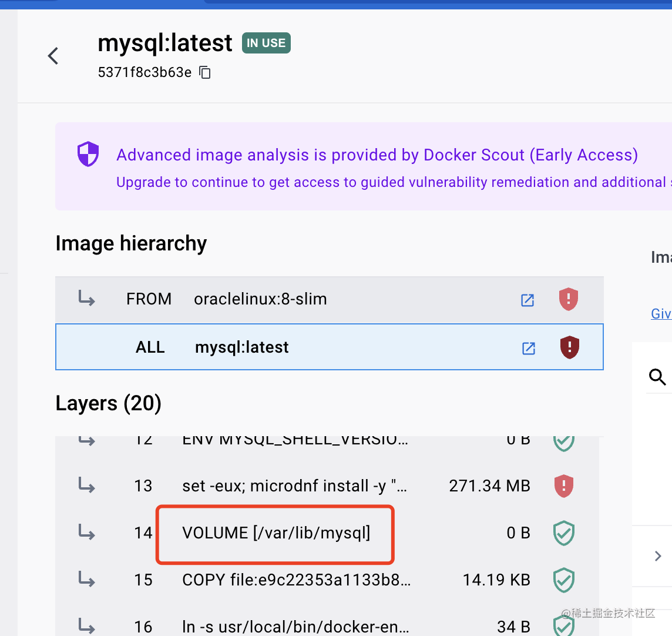Image resolution: width=672 pixels, height=636 pixels.
Task: Click green shield on layer 15
Action: [564, 580]
